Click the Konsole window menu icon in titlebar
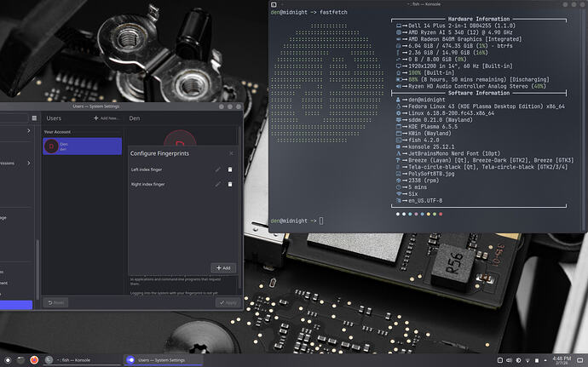Screen dimensions: 588x367 tap(274, 4)
